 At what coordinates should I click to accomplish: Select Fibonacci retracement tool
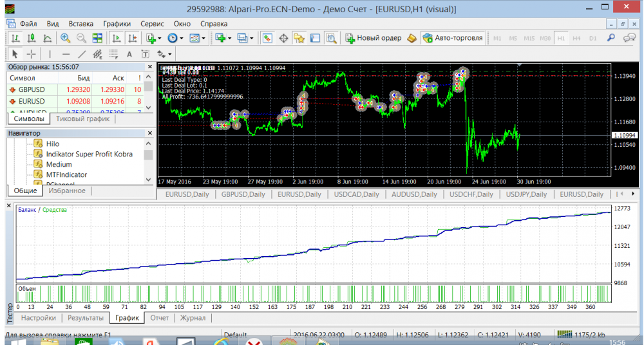113,54
